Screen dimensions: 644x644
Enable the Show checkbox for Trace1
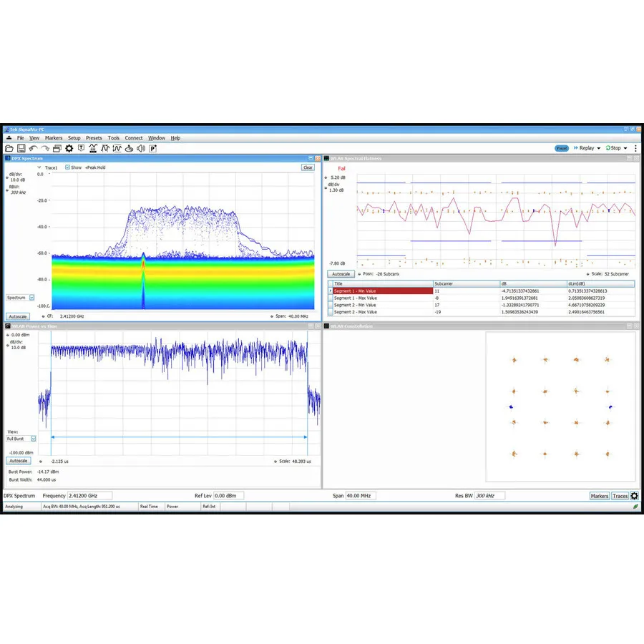point(68,167)
